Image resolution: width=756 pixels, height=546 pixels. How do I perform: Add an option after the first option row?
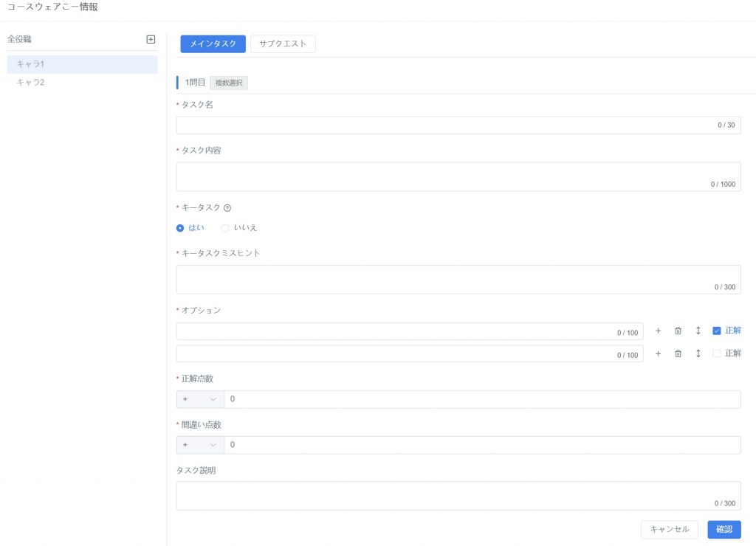coord(658,331)
